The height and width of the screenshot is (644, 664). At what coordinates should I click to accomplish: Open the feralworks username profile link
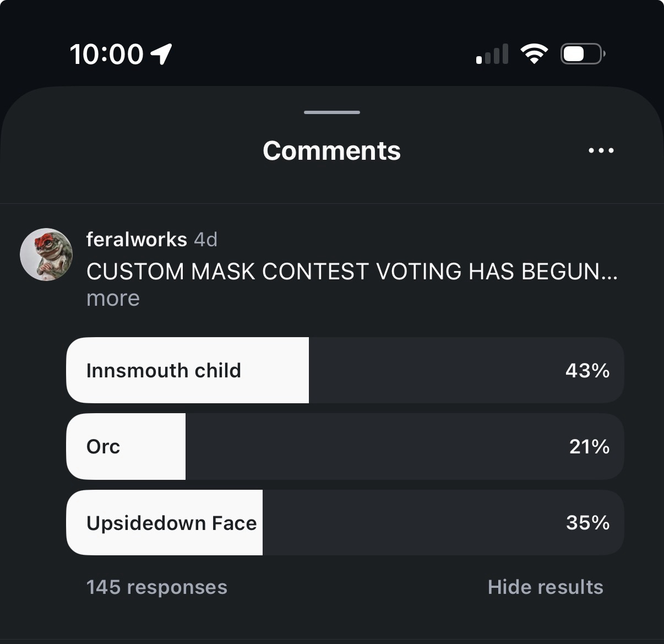(x=137, y=240)
